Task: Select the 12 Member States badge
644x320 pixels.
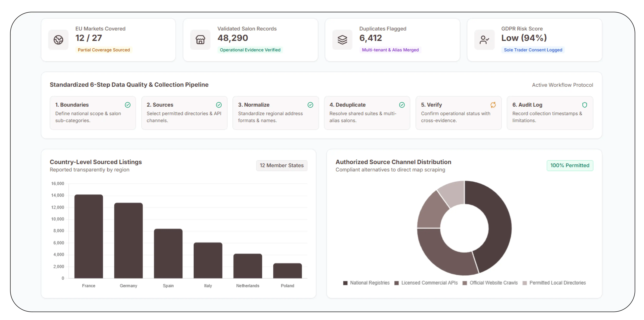Action: 282,165
